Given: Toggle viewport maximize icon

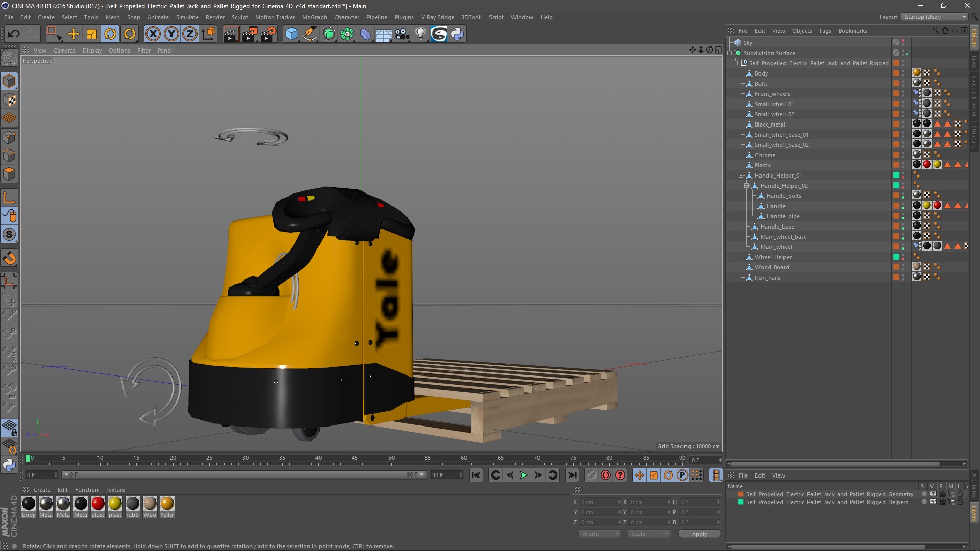Looking at the screenshot, I should 718,50.
